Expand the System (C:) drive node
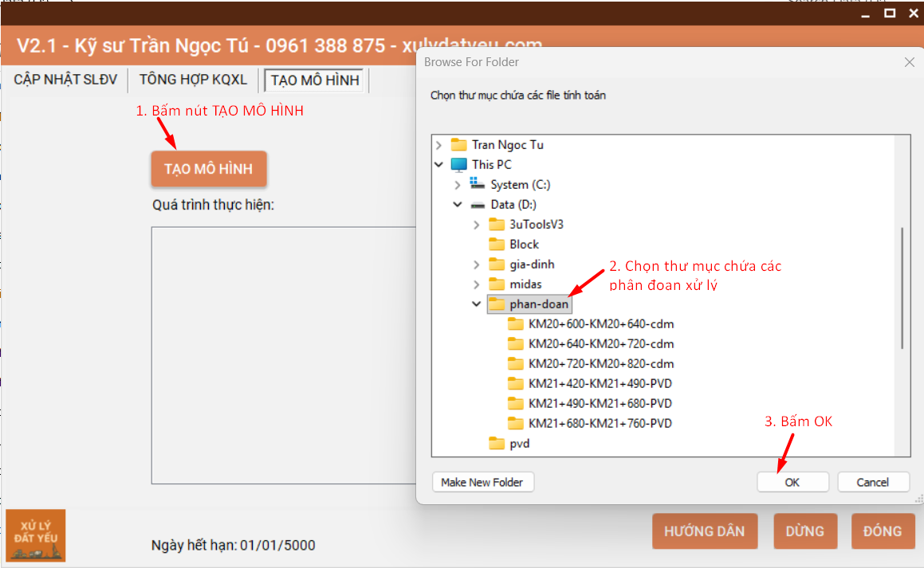 coord(458,185)
